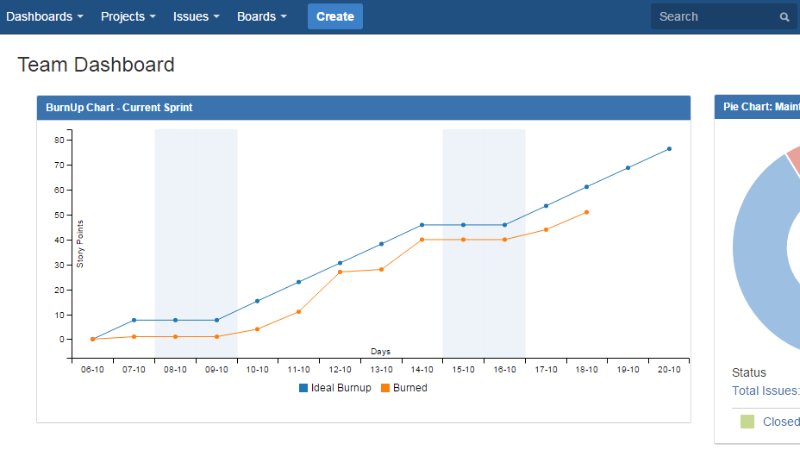800x450 pixels.
Task: Open the Issues menu
Action: click(x=196, y=16)
